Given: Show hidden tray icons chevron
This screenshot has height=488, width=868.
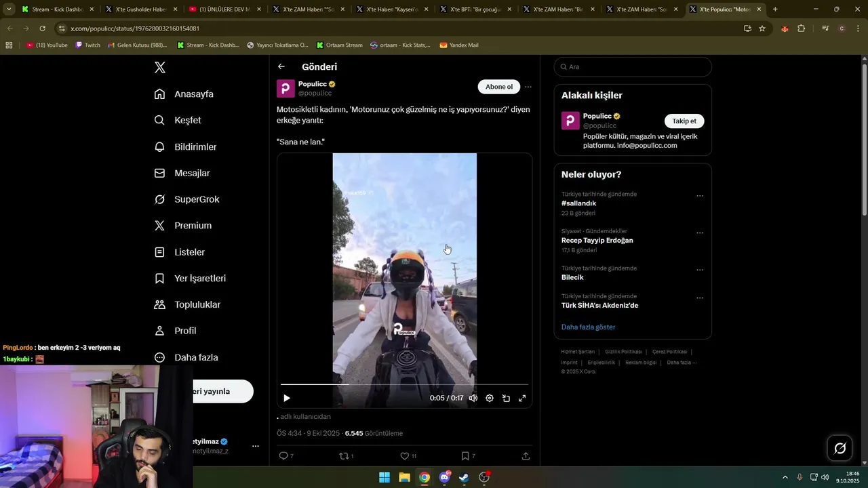Looking at the screenshot, I should (785, 477).
